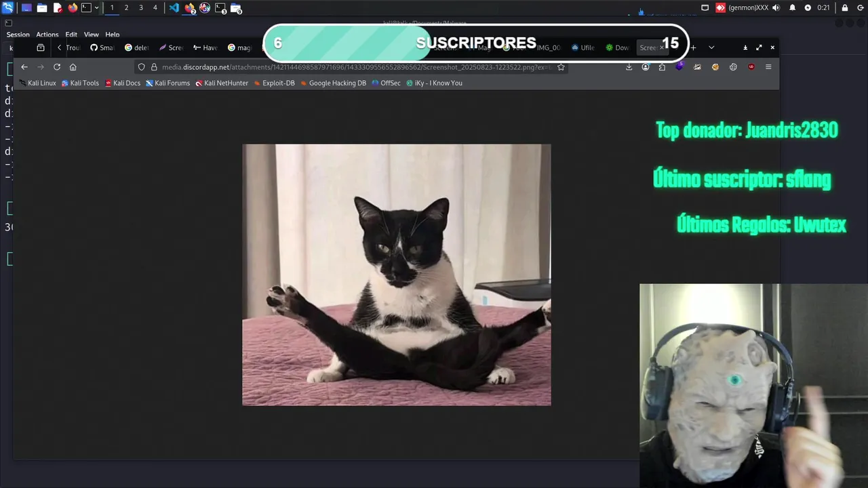
Task: Open the Kali Docs bookmark
Action: [x=123, y=83]
